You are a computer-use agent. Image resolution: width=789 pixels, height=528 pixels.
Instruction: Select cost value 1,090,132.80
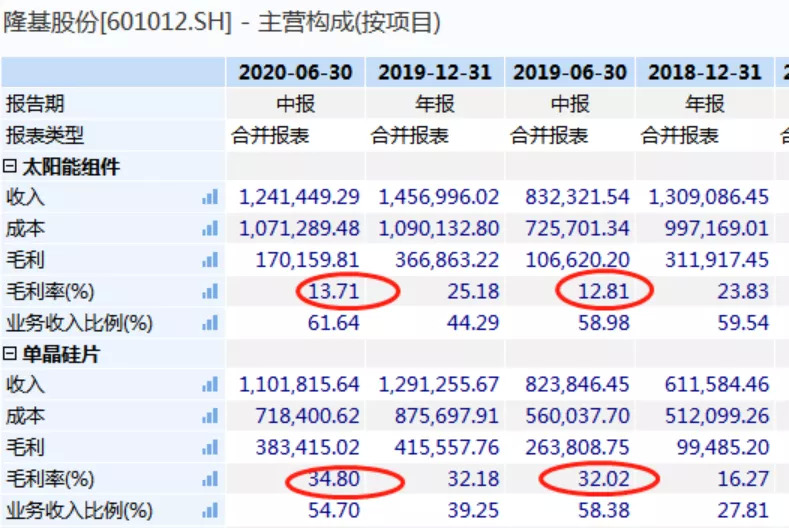click(x=439, y=229)
